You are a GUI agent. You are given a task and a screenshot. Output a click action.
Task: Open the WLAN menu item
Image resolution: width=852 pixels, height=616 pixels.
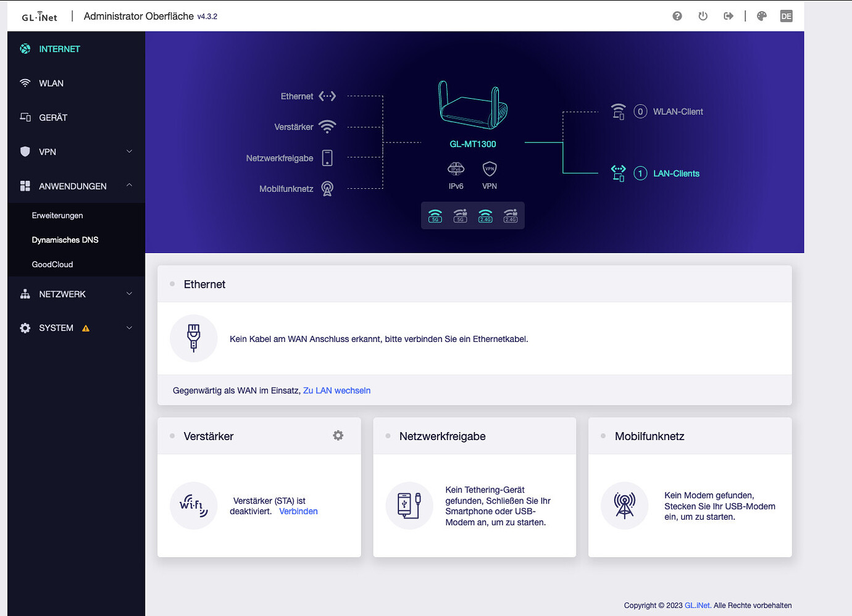51,83
